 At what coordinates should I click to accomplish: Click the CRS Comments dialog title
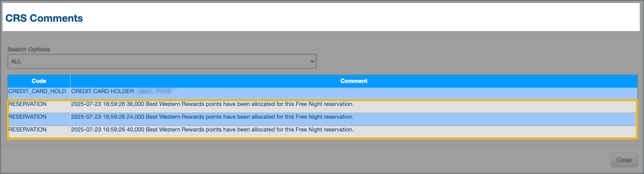(x=44, y=18)
